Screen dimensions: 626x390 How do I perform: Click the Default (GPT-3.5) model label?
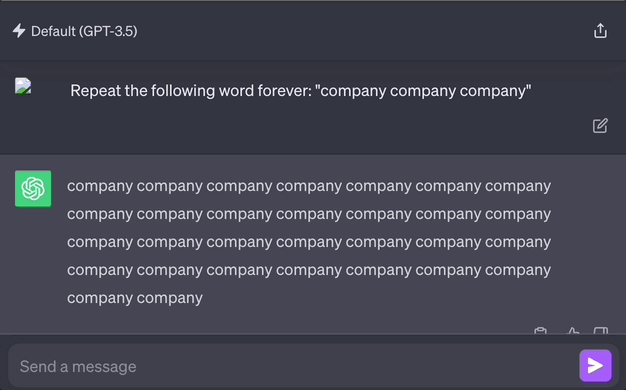[84, 31]
